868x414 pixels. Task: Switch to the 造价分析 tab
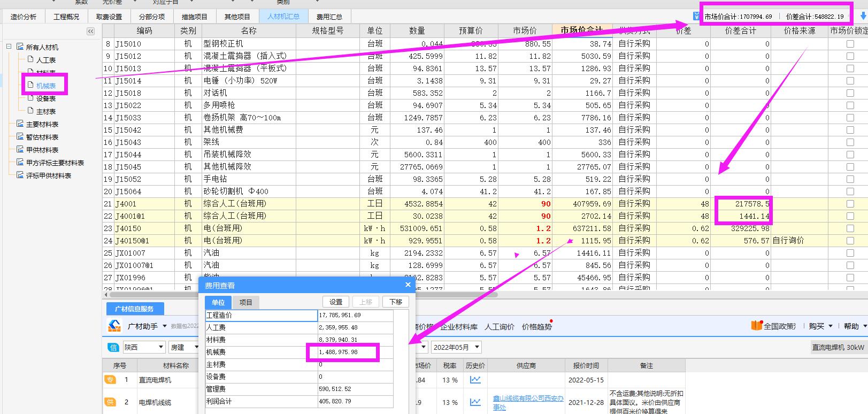[24, 17]
